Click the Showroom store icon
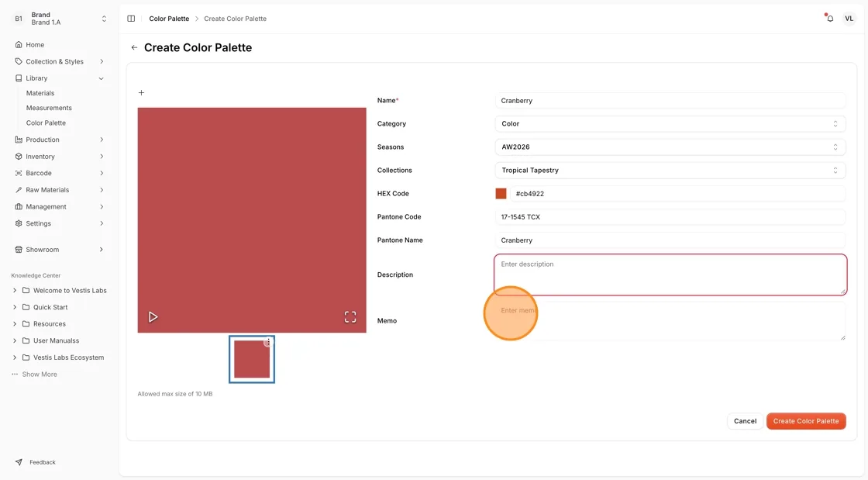 coord(19,249)
